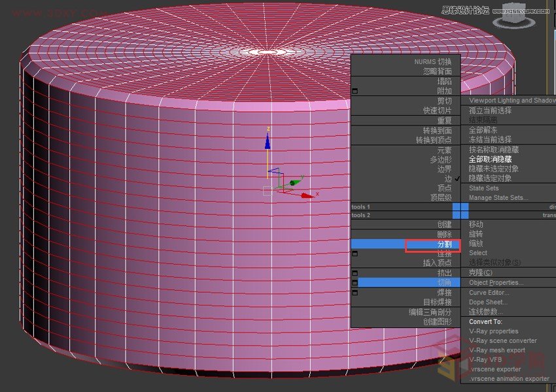This screenshot has width=556, height=392.
Task: Click 附加 menu entry
Action: point(444,91)
